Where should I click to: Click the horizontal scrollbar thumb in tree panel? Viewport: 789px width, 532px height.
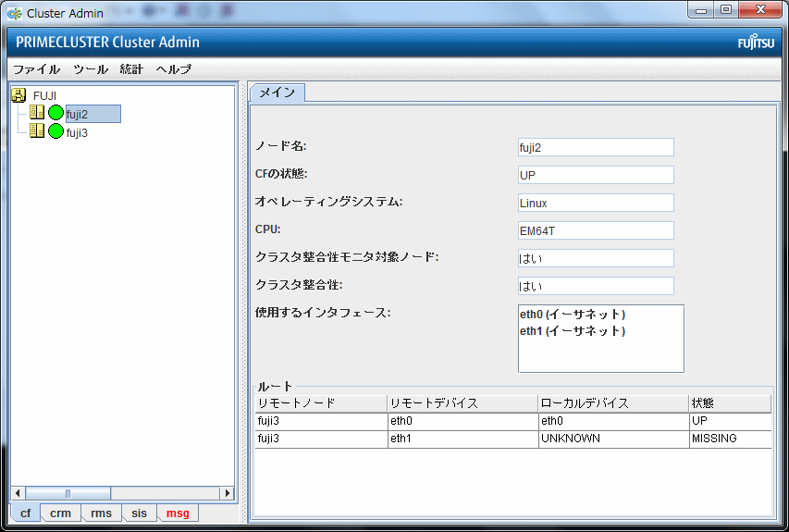pyautogui.click(x=68, y=493)
